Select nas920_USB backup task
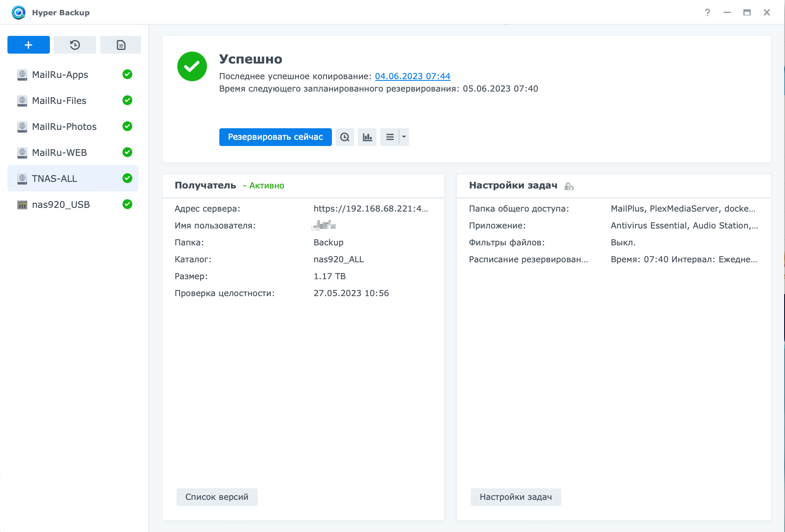 [x=73, y=205]
